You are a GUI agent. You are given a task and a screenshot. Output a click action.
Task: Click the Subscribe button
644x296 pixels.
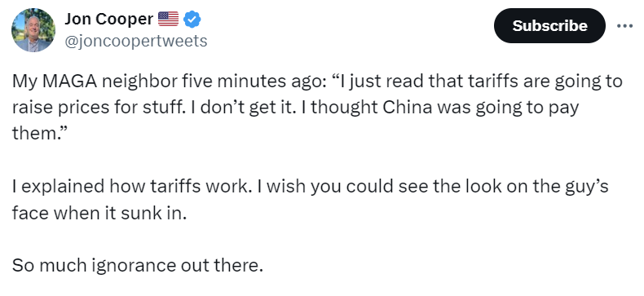click(x=549, y=25)
